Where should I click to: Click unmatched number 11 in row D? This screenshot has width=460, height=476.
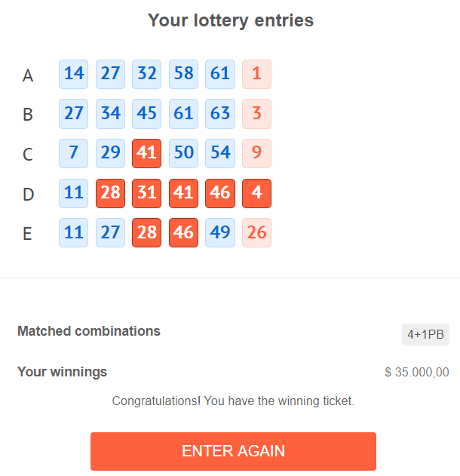click(x=73, y=193)
